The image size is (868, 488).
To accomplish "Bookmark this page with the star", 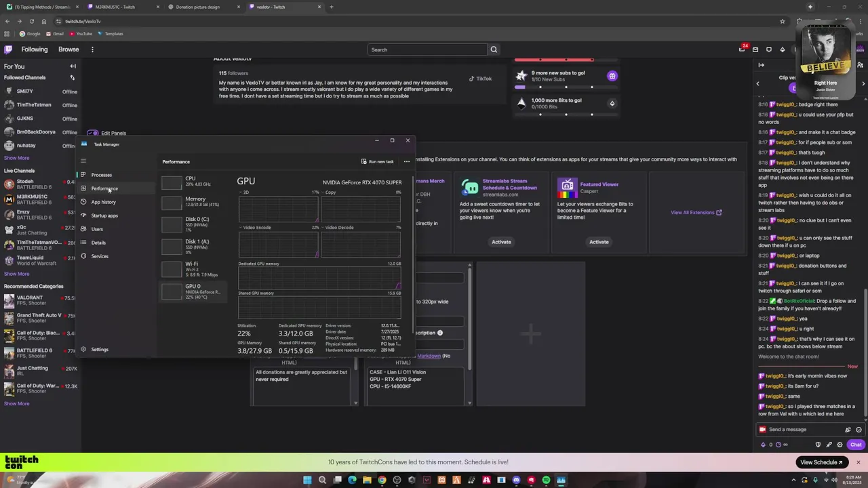I will [782, 22].
